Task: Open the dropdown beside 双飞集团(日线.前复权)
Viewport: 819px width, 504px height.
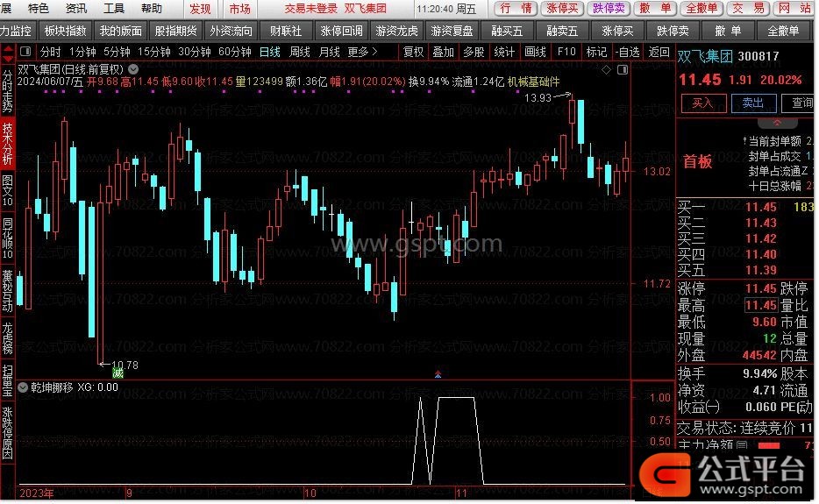Action: 133,69
